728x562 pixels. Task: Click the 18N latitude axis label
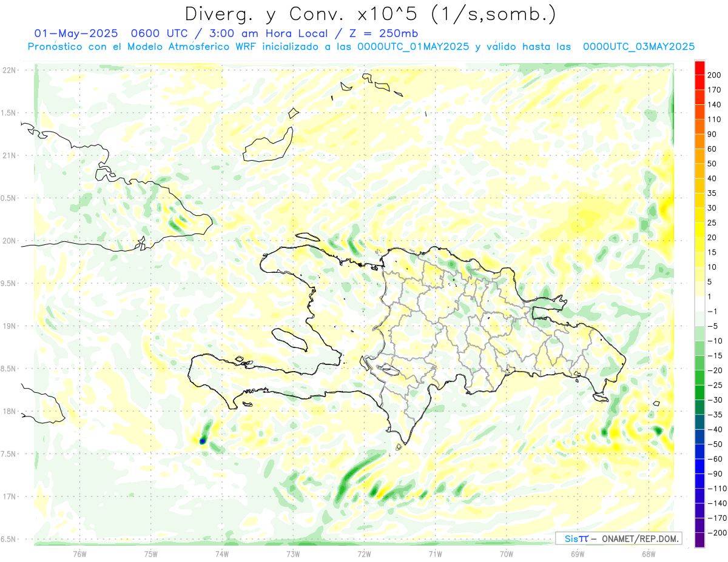(x=9, y=411)
